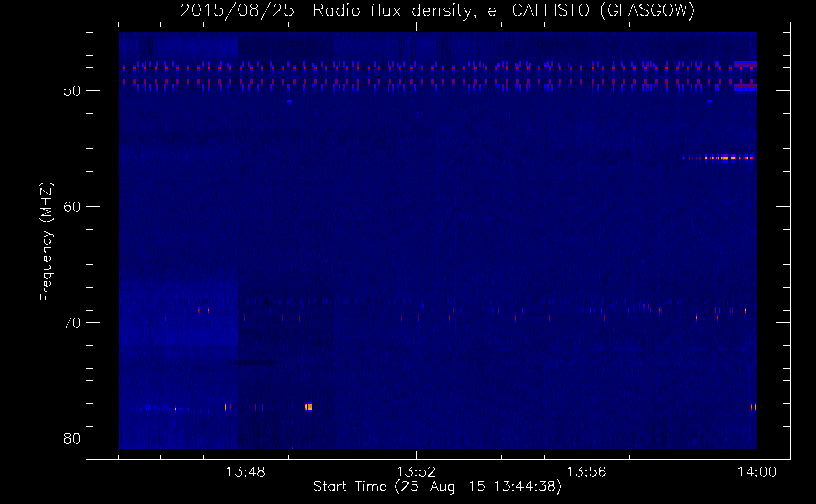Click the 70 frequency tick label
Screen dimensions: 816x504
[x=72, y=323]
